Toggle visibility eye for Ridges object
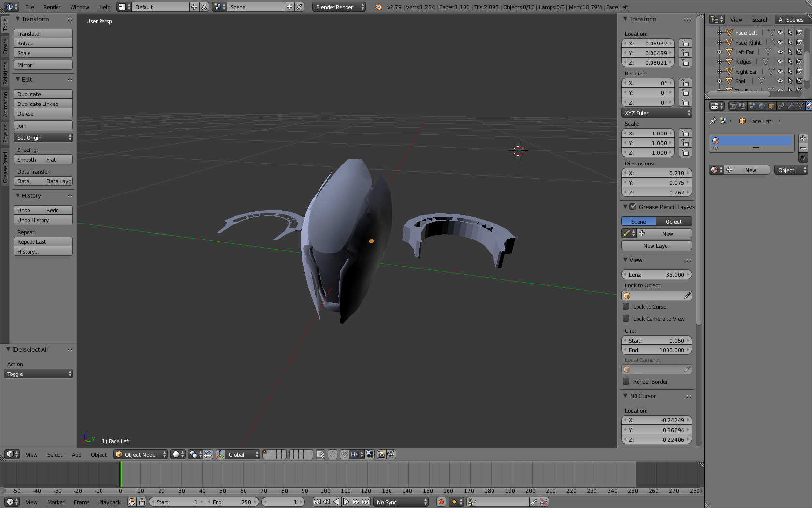 (780, 61)
